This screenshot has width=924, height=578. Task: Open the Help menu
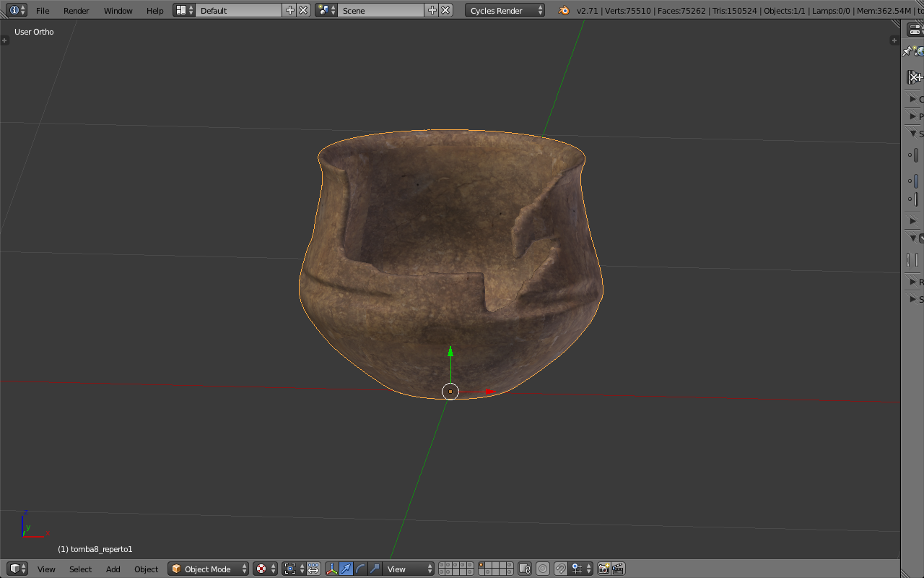tap(154, 11)
